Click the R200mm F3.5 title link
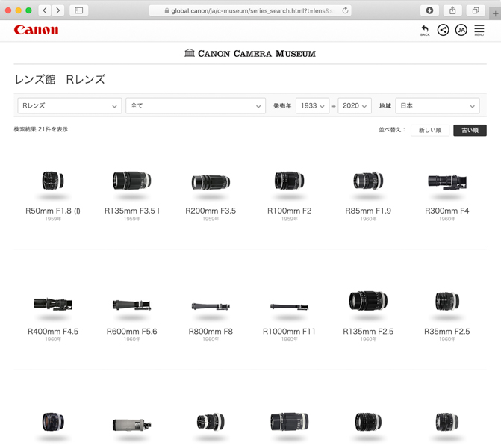501x448 pixels. tap(211, 211)
